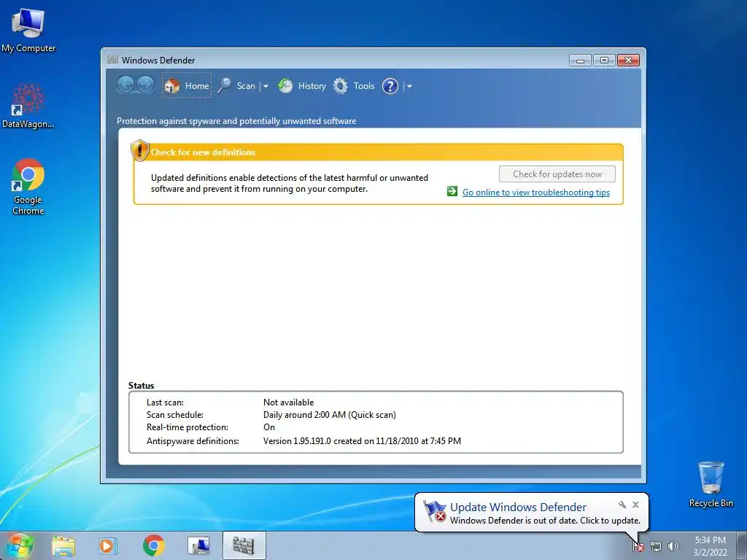Open the computer monitor taskbar item
Viewport: 747px width, 560px height.
click(x=198, y=545)
